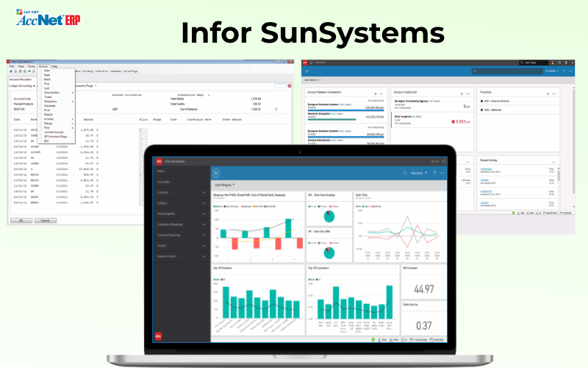This screenshot has height=368, width=588.
Task: Open the View menu in the classic window
Action: [21, 66]
